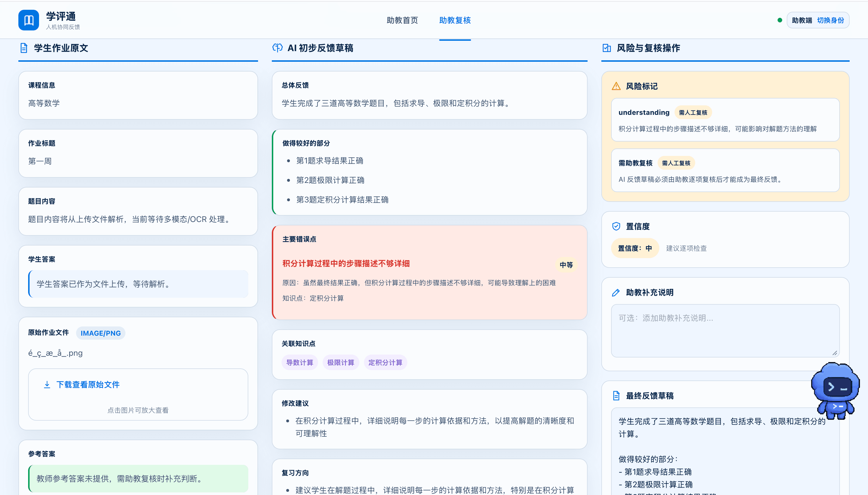Click the green online status dot
The width and height of the screenshot is (868, 495).
coord(780,20)
